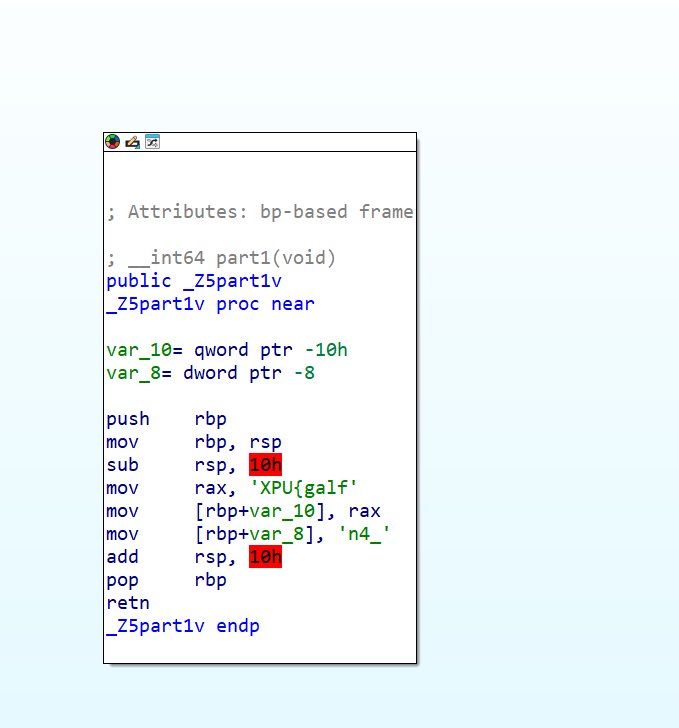Click the retn instruction

(x=128, y=603)
